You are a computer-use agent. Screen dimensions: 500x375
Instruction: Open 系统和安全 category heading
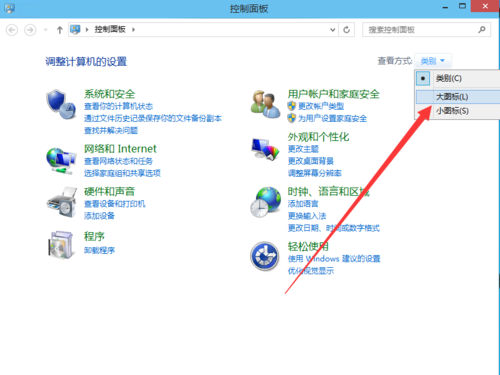point(110,94)
